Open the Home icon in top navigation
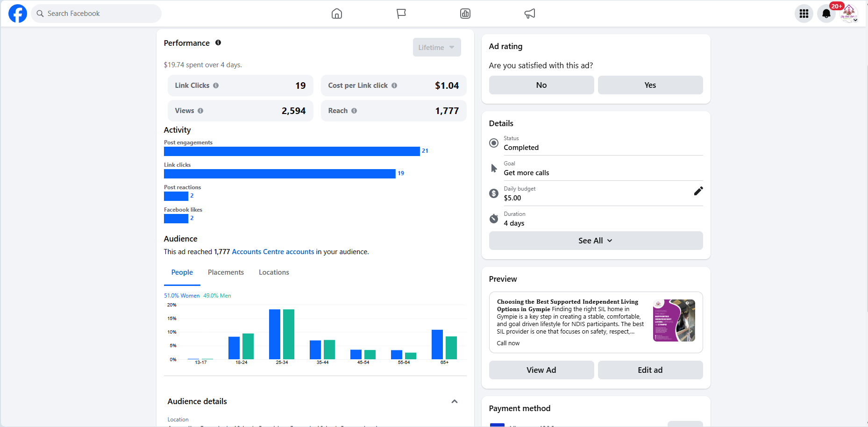 tap(336, 14)
